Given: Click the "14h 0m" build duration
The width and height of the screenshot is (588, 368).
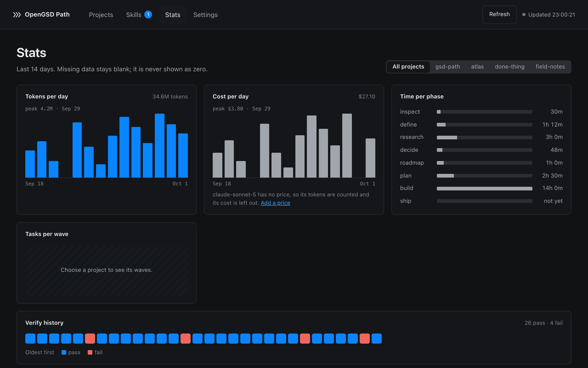Looking at the screenshot, I should click(552, 188).
